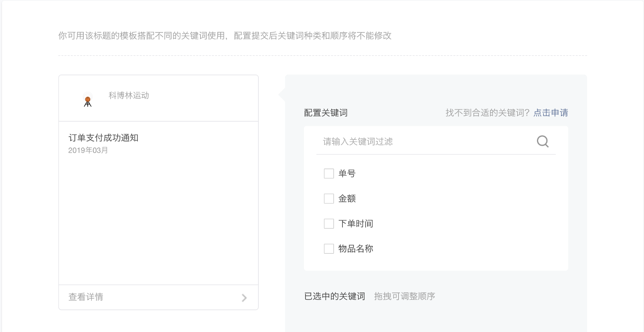Enable the 下单时间 checkbox
644x332 pixels.
(329, 224)
